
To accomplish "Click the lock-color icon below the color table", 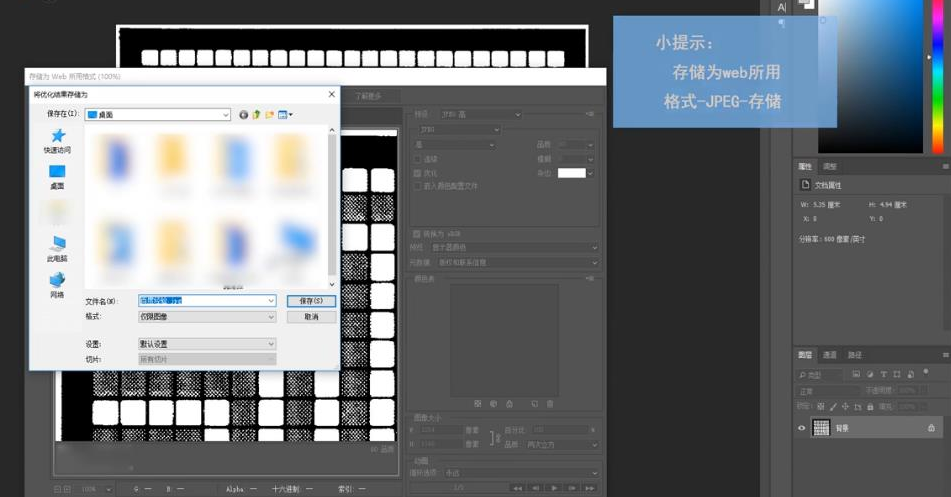I will [509, 404].
